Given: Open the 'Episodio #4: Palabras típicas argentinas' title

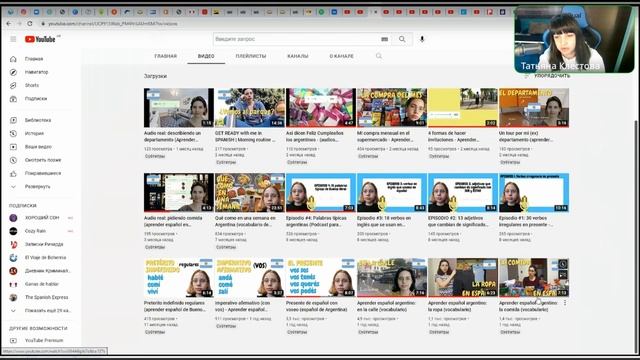Looking at the screenshot, I should 316,221.
